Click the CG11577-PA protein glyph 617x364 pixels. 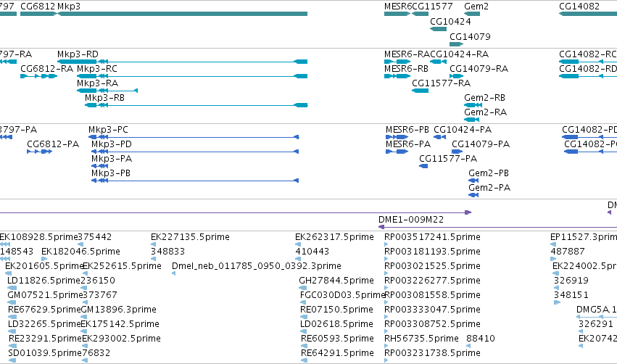(423, 166)
